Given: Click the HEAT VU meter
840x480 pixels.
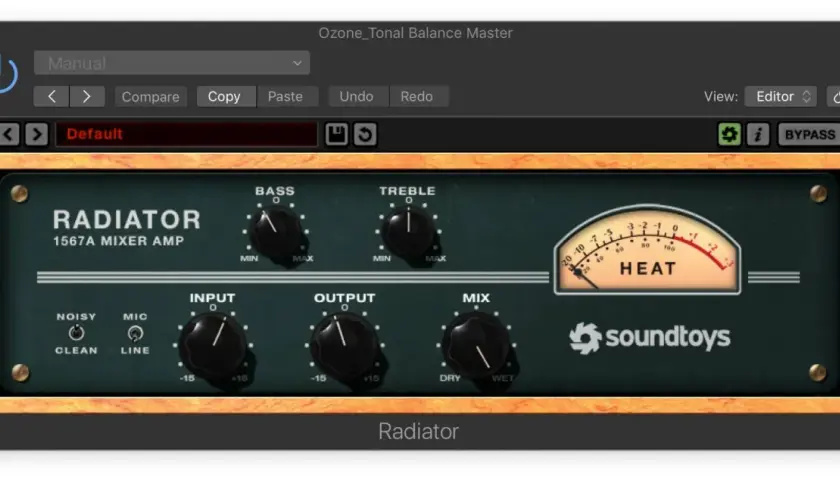Looking at the screenshot, I should [x=647, y=250].
